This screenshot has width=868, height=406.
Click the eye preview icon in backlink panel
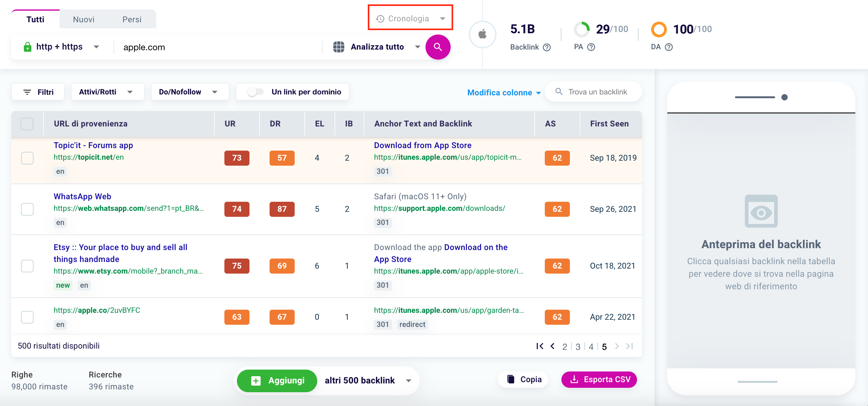tap(761, 211)
